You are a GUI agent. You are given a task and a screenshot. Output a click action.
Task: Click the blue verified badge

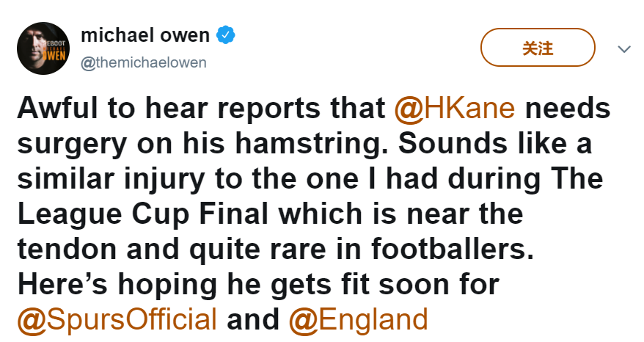(225, 35)
